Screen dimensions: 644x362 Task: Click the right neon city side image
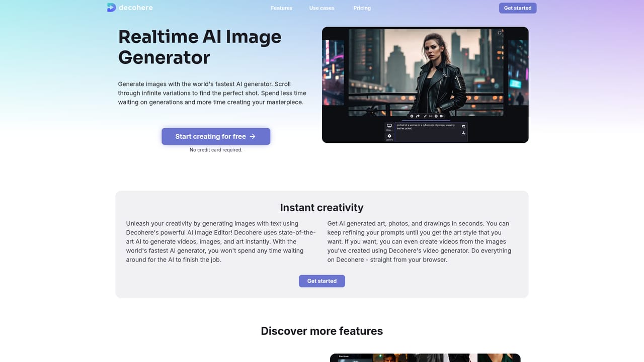518,72
